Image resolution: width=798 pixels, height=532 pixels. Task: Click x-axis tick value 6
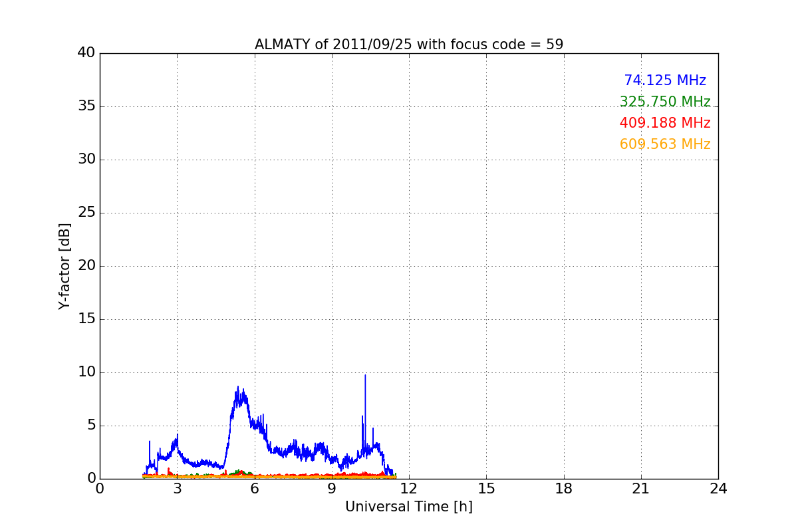click(x=255, y=489)
